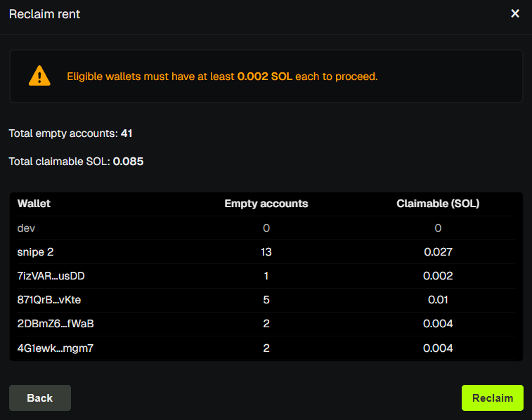Click wallet 871QrB…vKte in the table

click(51, 300)
